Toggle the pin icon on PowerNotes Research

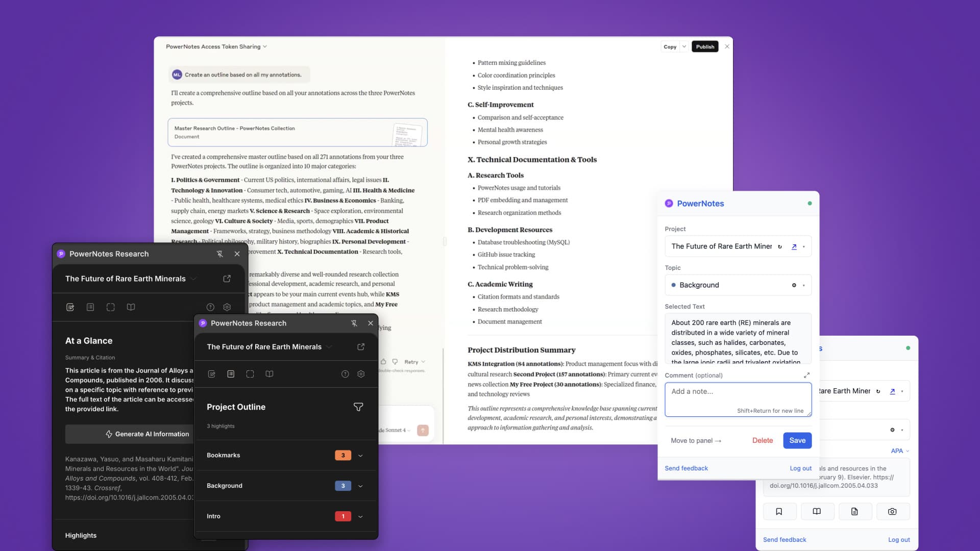354,323
